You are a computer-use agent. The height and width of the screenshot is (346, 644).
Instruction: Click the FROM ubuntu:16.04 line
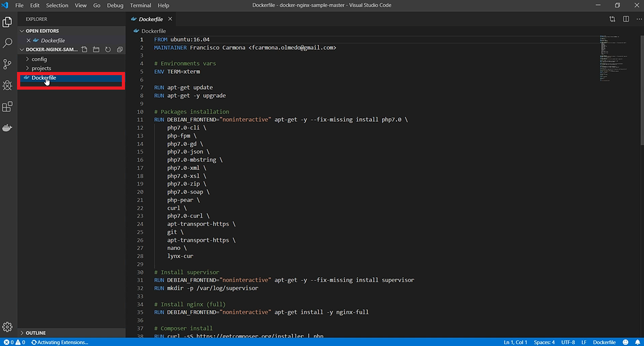coord(182,39)
